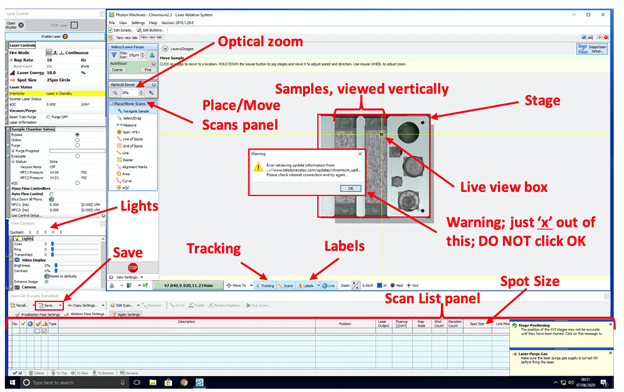The image size is (624, 392).
Task: Open the Labels dropdown arrow
Action: (x=319, y=285)
